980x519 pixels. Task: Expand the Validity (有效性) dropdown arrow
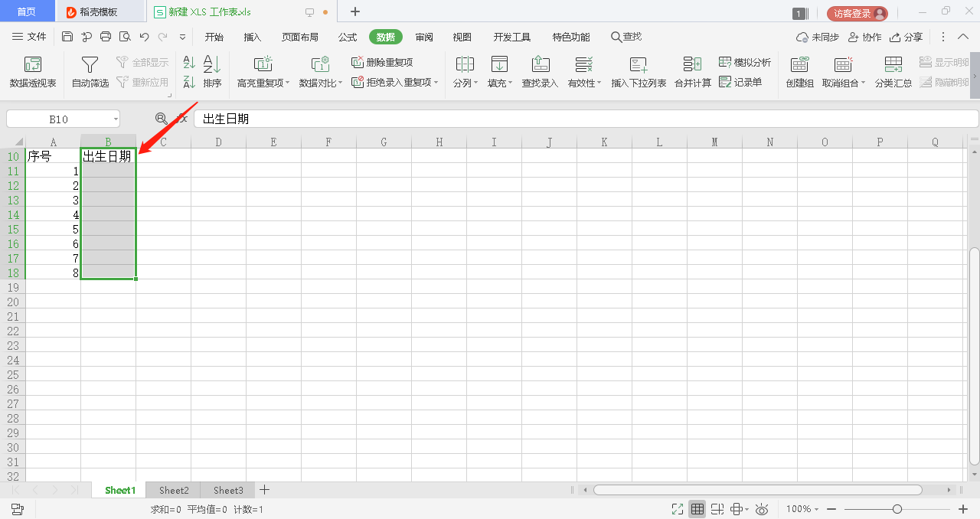599,83
